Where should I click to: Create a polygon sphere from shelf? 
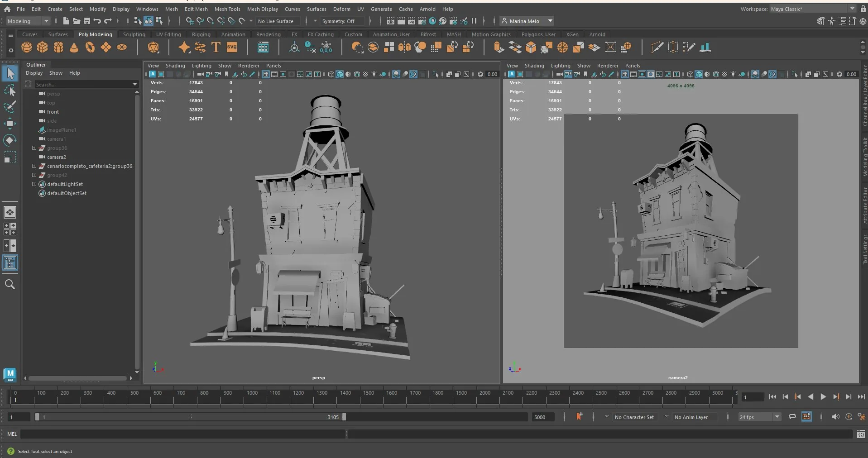pyautogui.click(x=27, y=47)
